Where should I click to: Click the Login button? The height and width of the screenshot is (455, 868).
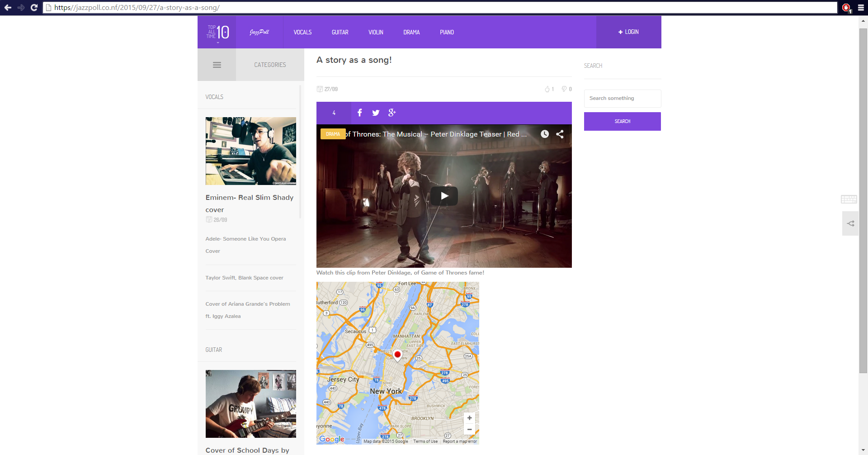point(628,32)
